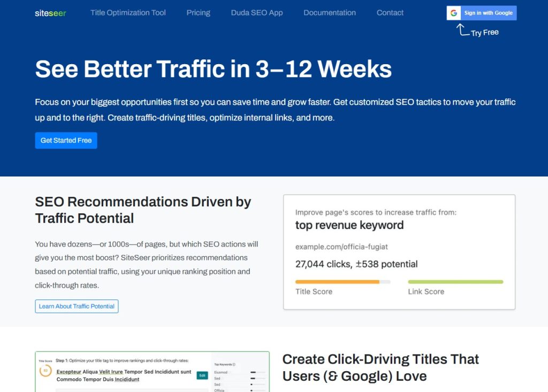Image resolution: width=548 pixels, height=392 pixels.
Task: Open the Documentation menu item
Action: tap(330, 13)
